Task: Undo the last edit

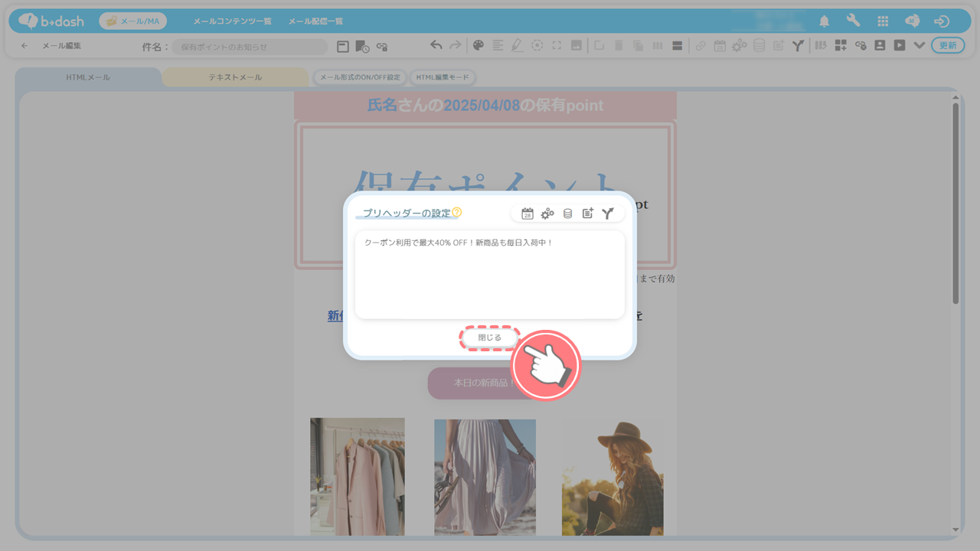Action: (436, 46)
